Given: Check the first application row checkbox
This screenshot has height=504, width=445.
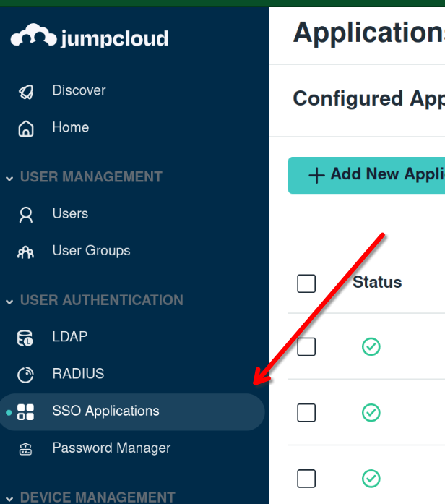Looking at the screenshot, I should (x=306, y=346).
